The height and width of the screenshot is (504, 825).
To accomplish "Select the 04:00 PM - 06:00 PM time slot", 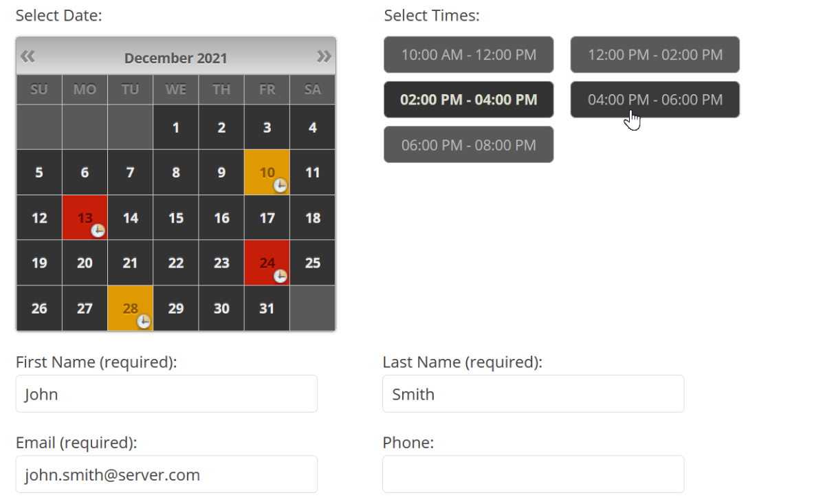I will coord(654,99).
